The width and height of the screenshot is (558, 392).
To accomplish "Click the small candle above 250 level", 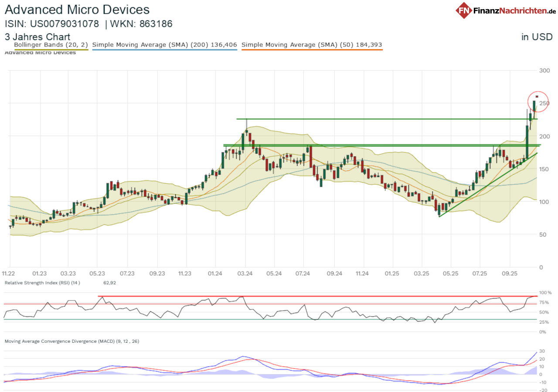I will (537, 96).
